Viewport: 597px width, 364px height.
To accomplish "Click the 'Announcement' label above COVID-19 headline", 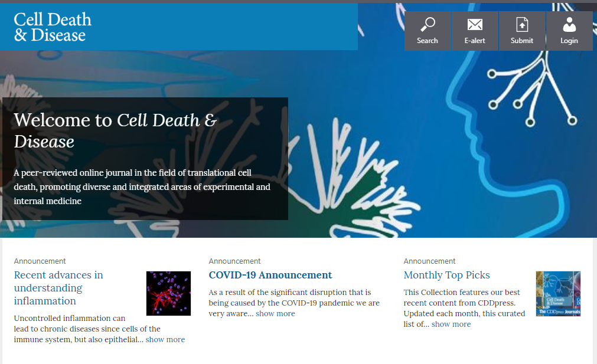I will pyautogui.click(x=234, y=261).
